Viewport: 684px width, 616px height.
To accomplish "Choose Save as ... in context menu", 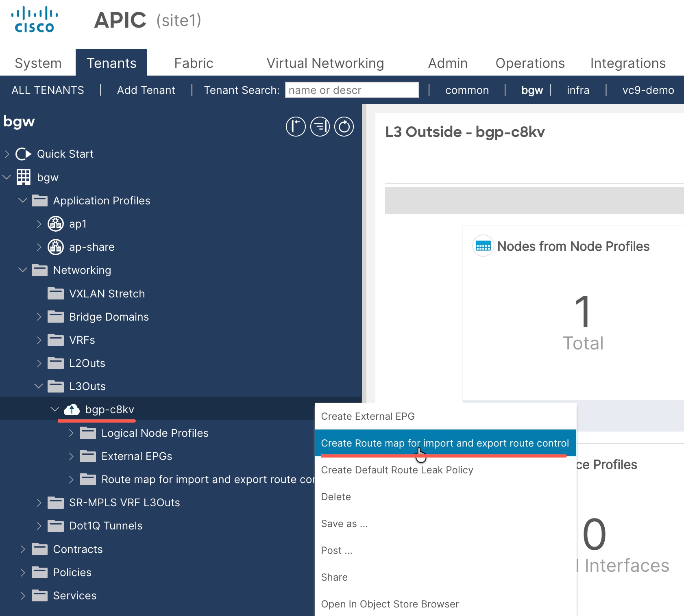I will click(x=445, y=523).
